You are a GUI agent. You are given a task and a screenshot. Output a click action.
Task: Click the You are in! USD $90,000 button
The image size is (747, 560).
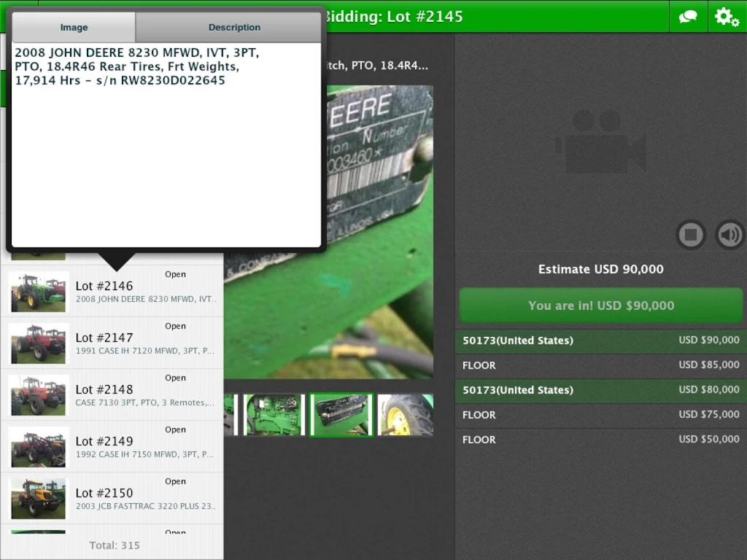pos(601,306)
